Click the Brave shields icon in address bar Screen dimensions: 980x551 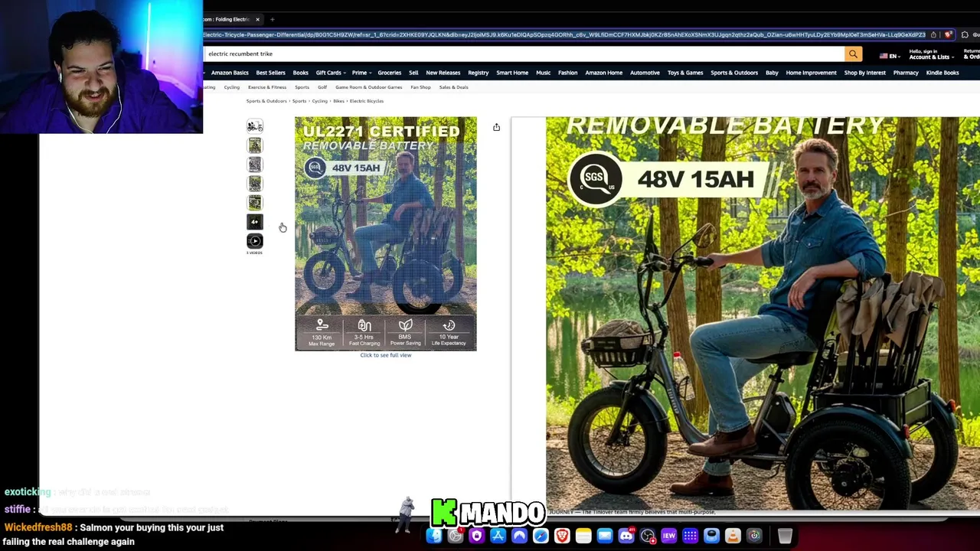click(949, 34)
